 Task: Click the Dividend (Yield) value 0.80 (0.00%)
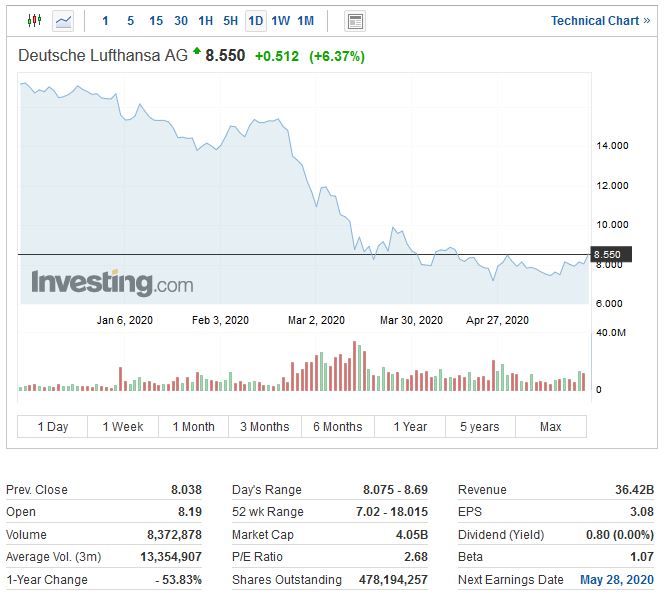click(x=620, y=534)
